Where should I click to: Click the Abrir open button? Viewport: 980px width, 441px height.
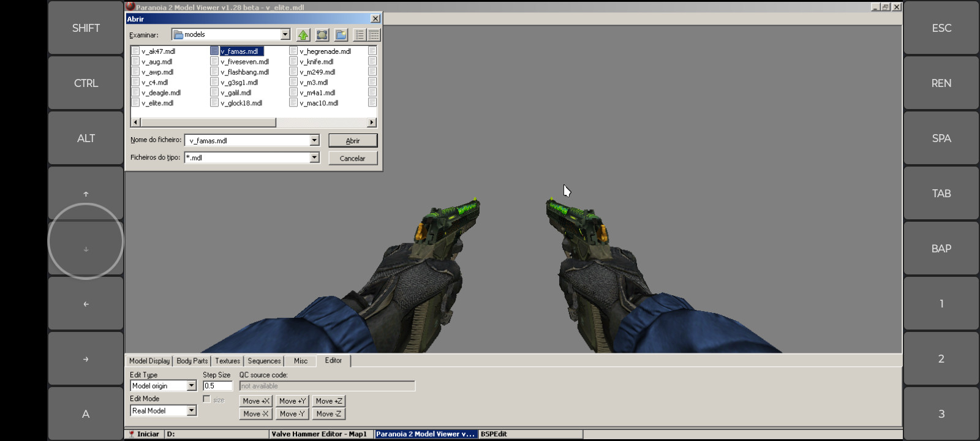pos(353,140)
